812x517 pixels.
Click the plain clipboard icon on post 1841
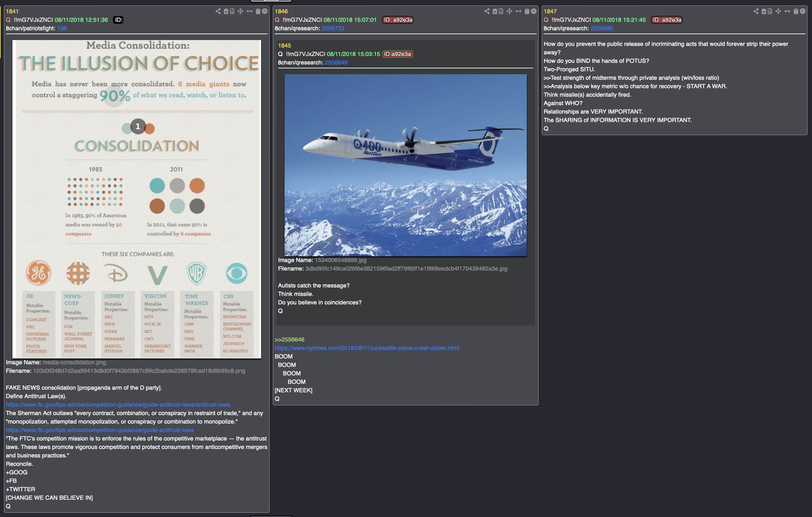[x=258, y=11]
